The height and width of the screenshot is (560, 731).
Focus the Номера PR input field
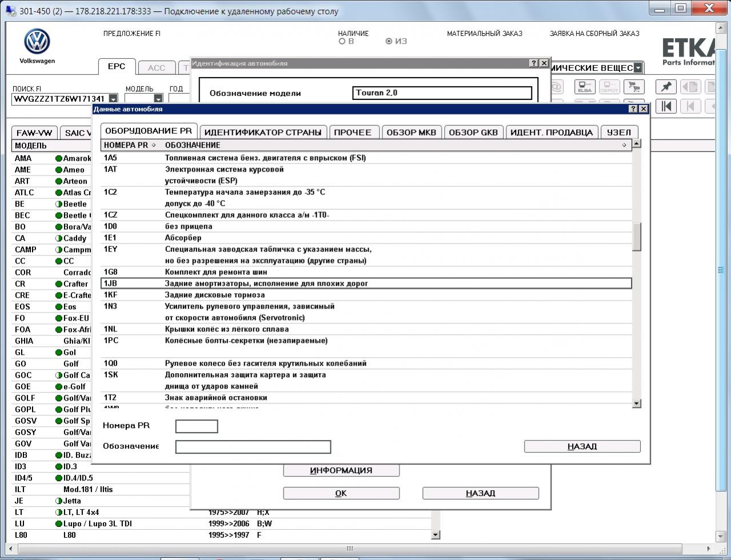point(197,426)
